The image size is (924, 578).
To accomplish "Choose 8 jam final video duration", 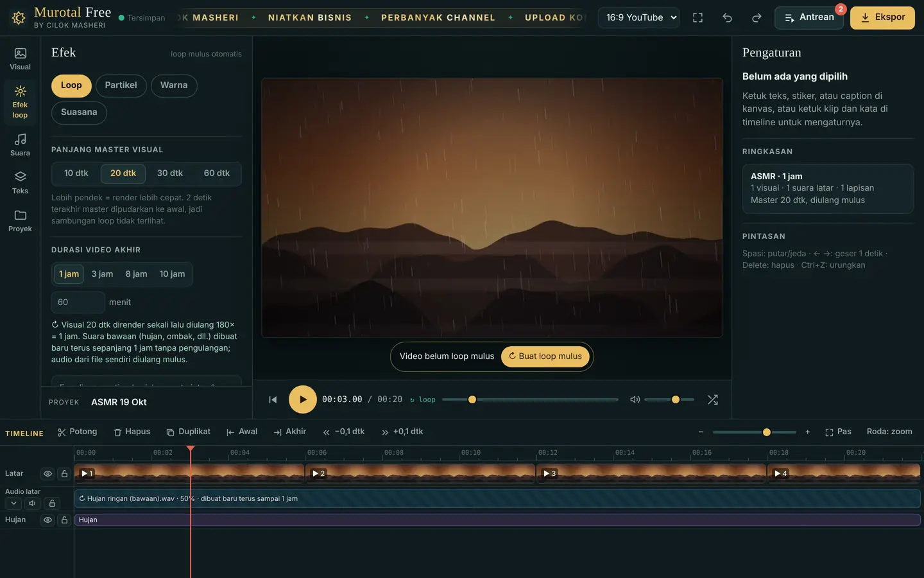I will pyautogui.click(x=136, y=274).
